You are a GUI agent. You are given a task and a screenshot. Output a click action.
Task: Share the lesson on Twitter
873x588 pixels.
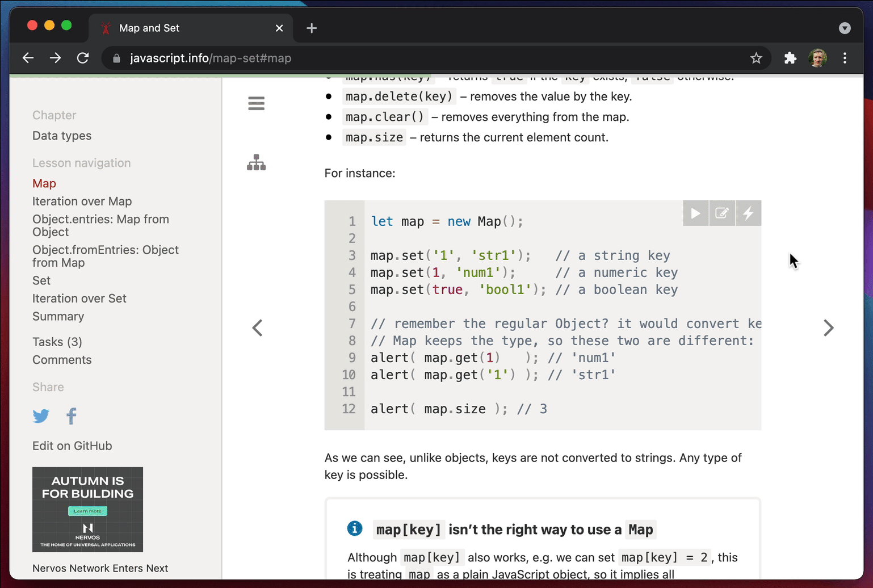(x=40, y=416)
